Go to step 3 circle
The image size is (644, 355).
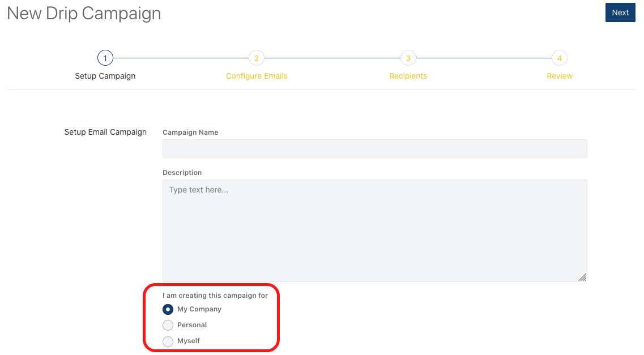click(x=408, y=58)
